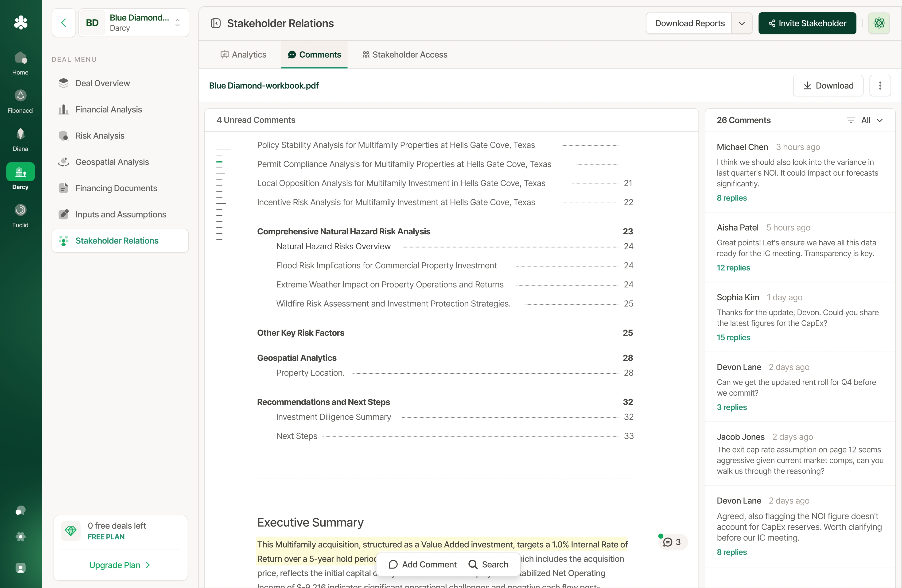Click the Add Comment button
The width and height of the screenshot is (902, 588).
coord(423,565)
